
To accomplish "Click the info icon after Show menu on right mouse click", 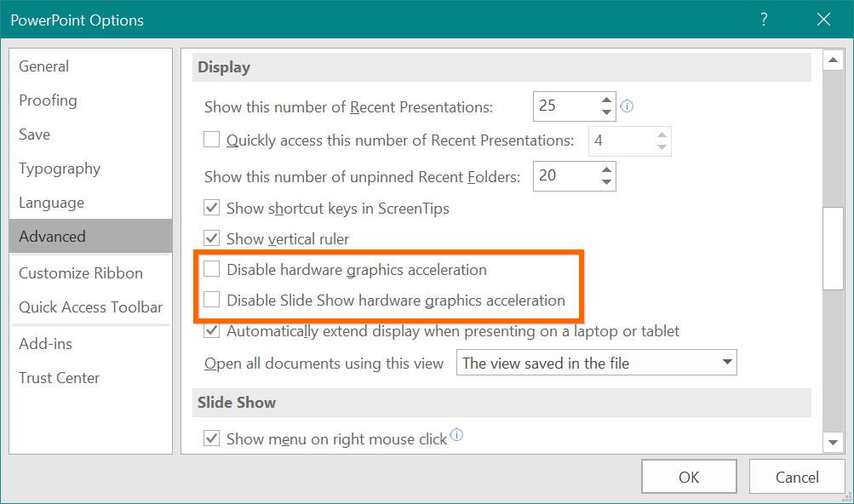I will tap(457, 434).
